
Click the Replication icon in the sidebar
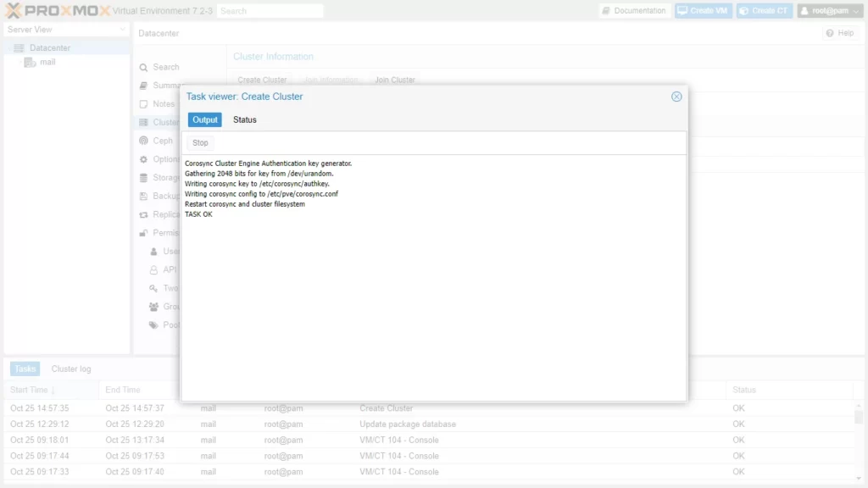(145, 215)
